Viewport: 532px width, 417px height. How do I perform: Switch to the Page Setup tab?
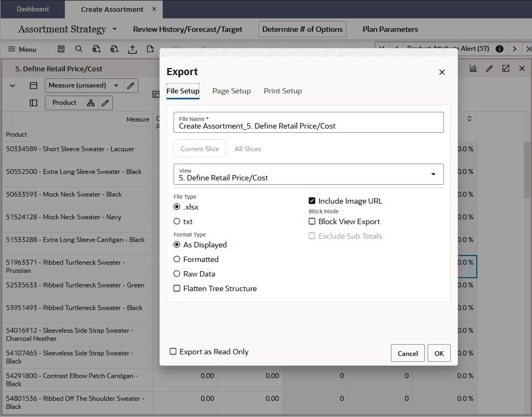[x=231, y=91]
